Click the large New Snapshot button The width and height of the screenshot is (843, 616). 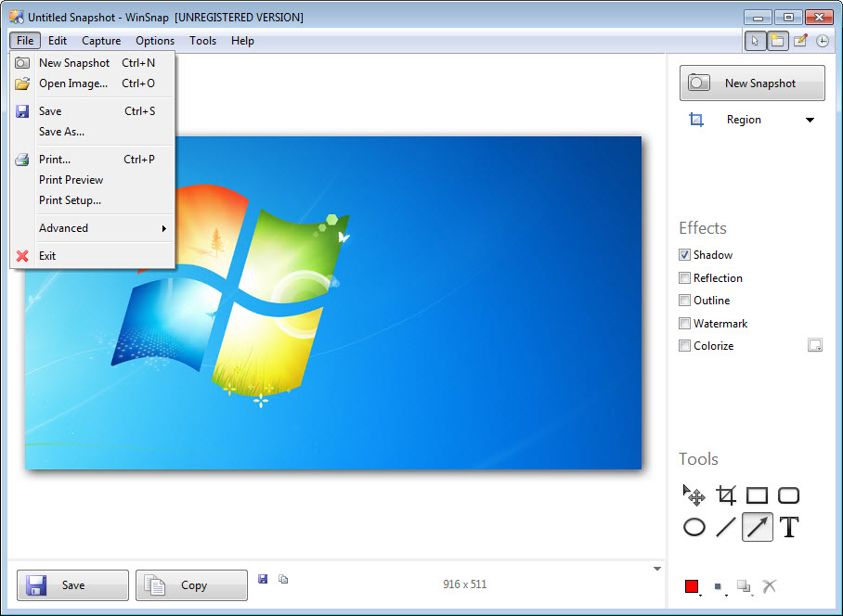pyautogui.click(x=752, y=83)
